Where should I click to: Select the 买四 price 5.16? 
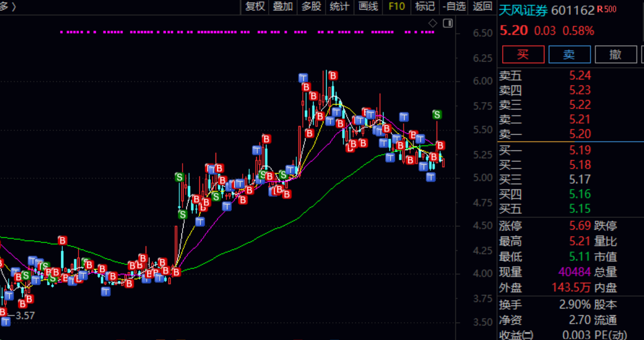click(x=580, y=194)
